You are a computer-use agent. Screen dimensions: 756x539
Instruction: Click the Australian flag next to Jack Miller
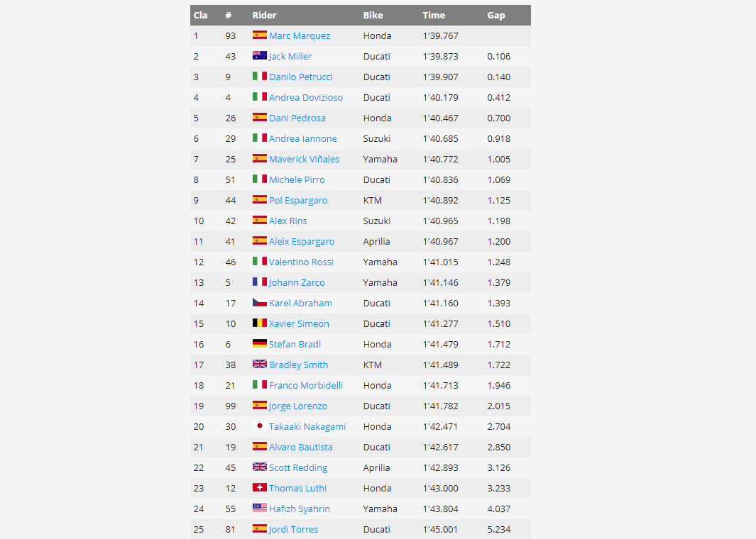click(x=259, y=55)
